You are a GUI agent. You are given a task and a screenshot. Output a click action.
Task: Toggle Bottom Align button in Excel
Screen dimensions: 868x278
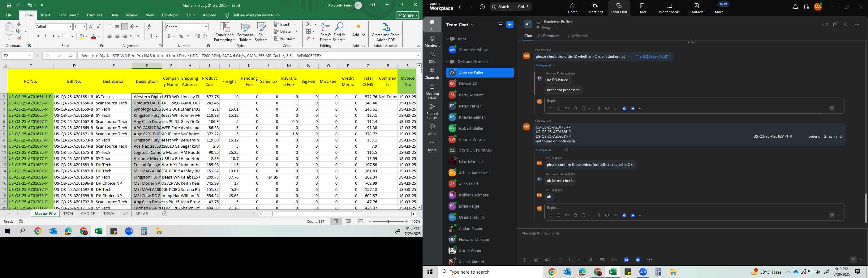pyautogui.click(x=125, y=27)
